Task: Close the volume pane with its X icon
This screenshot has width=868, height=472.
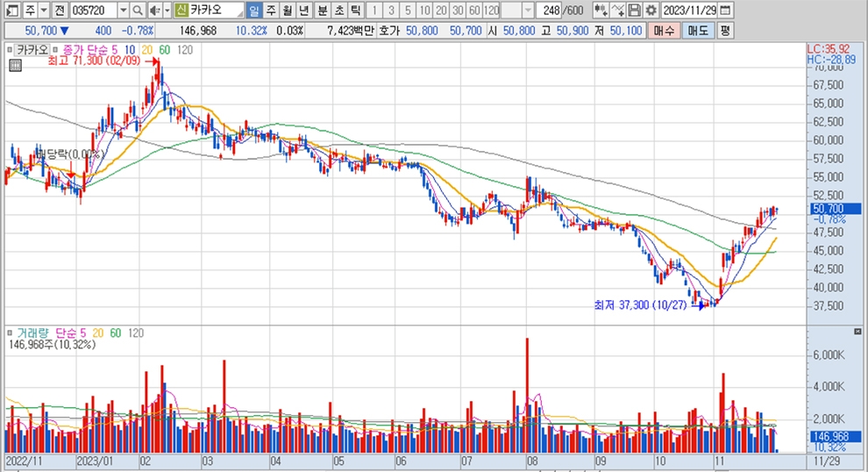Action: (857, 332)
